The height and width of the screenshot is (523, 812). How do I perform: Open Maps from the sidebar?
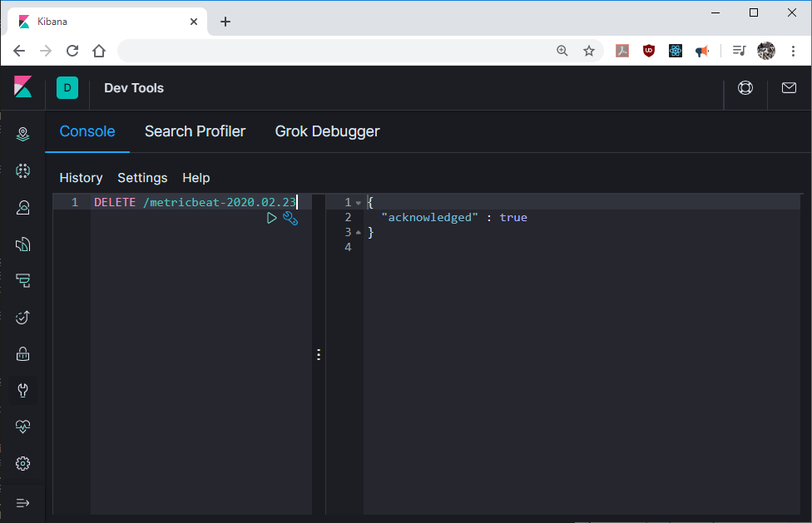tap(23, 134)
